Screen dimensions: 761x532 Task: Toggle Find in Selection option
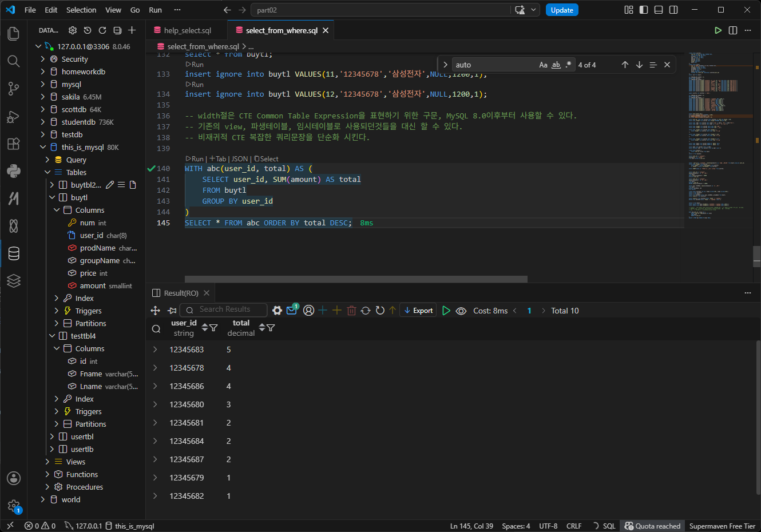coord(653,65)
